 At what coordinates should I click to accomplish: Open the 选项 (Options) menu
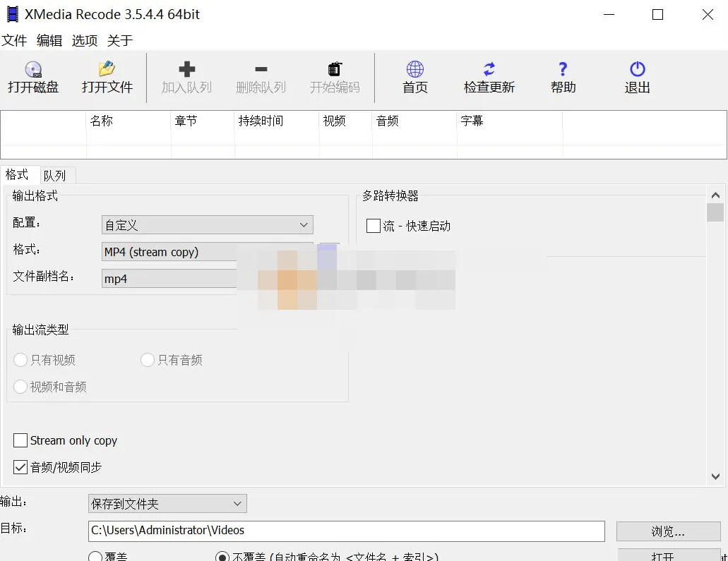(85, 40)
